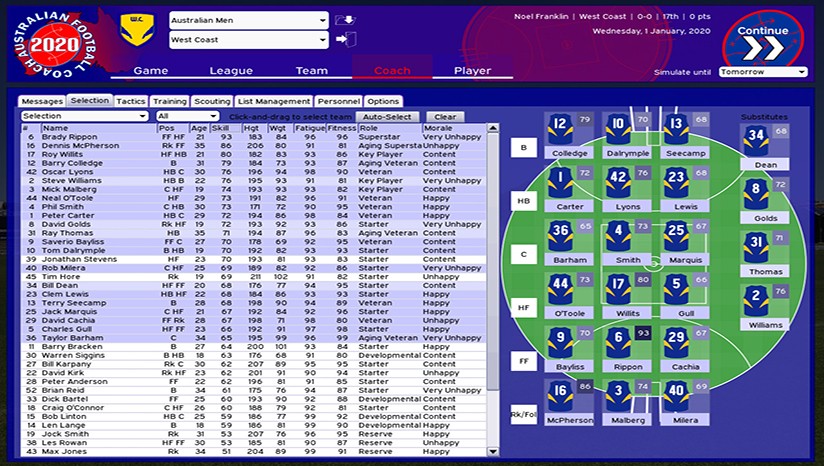Viewport: 824px width, 466px height.
Task: Click Smith's number 4 jersey
Action: [x=618, y=236]
